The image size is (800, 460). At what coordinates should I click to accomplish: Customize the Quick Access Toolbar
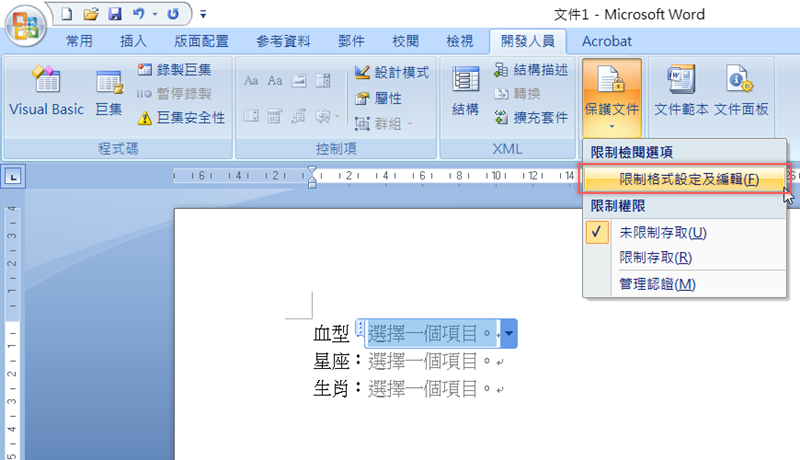(x=203, y=14)
